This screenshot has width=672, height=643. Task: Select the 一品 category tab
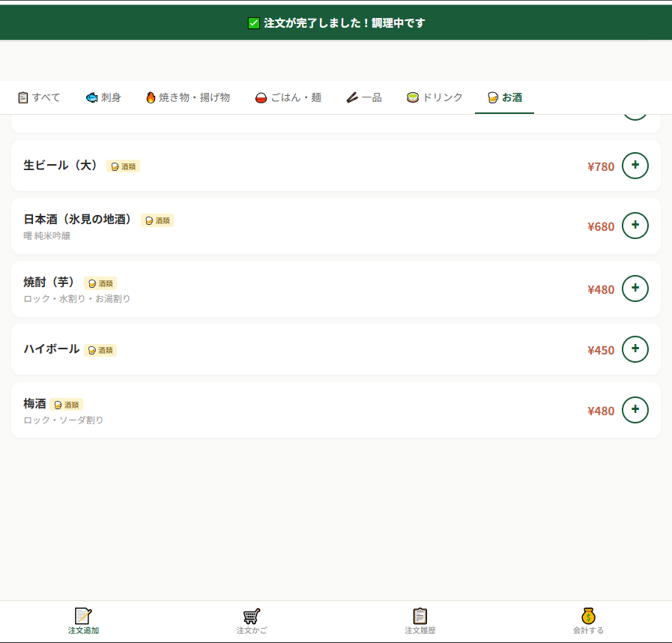pyautogui.click(x=364, y=97)
